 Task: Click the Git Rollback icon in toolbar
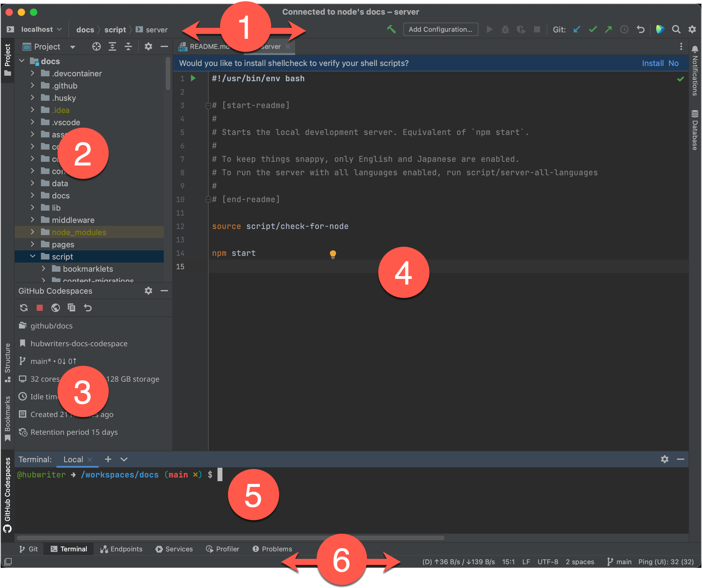[641, 29]
